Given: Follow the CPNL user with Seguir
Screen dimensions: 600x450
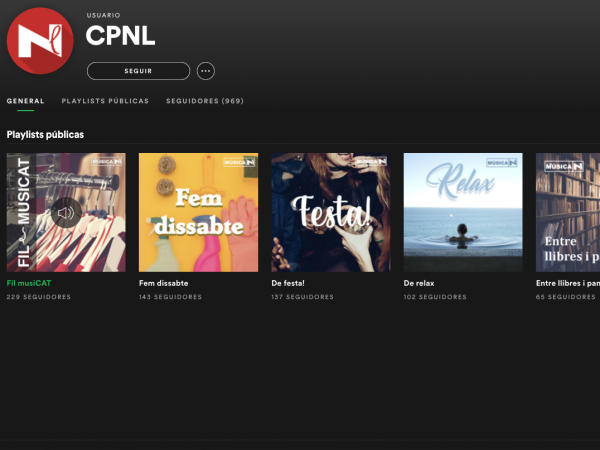Looking at the screenshot, I should click(x=138, y=71).
